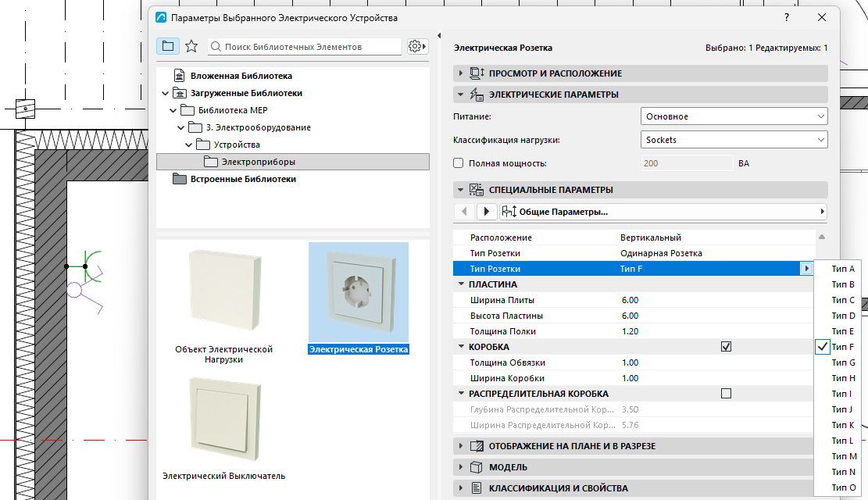
Task: Click the Электрические Параметры section icon
Action: tap(477, 94)
